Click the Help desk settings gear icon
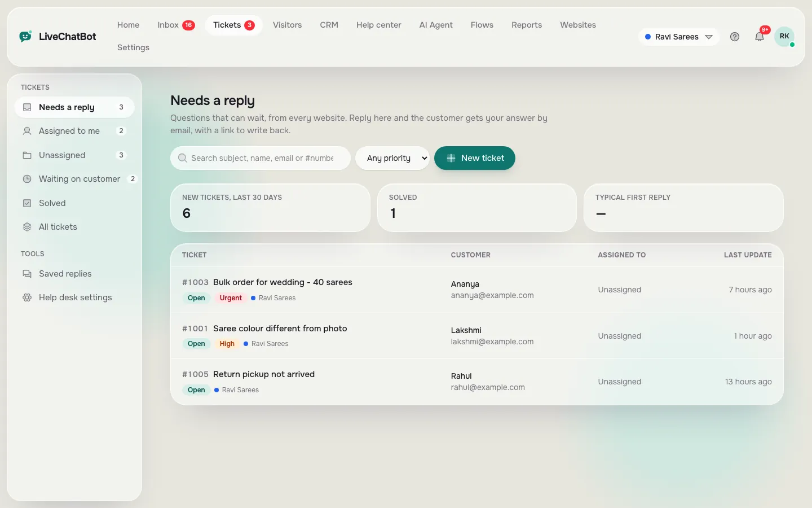 [27, 297]
